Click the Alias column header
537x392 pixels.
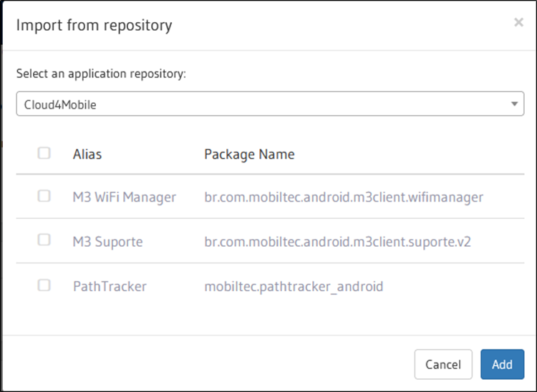point(87,155)
